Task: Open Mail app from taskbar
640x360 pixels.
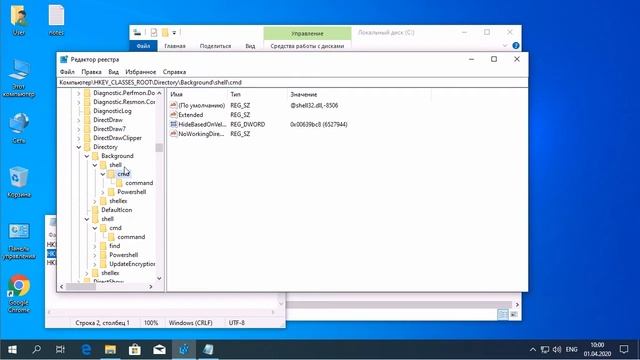Action: tap(159, 349)
